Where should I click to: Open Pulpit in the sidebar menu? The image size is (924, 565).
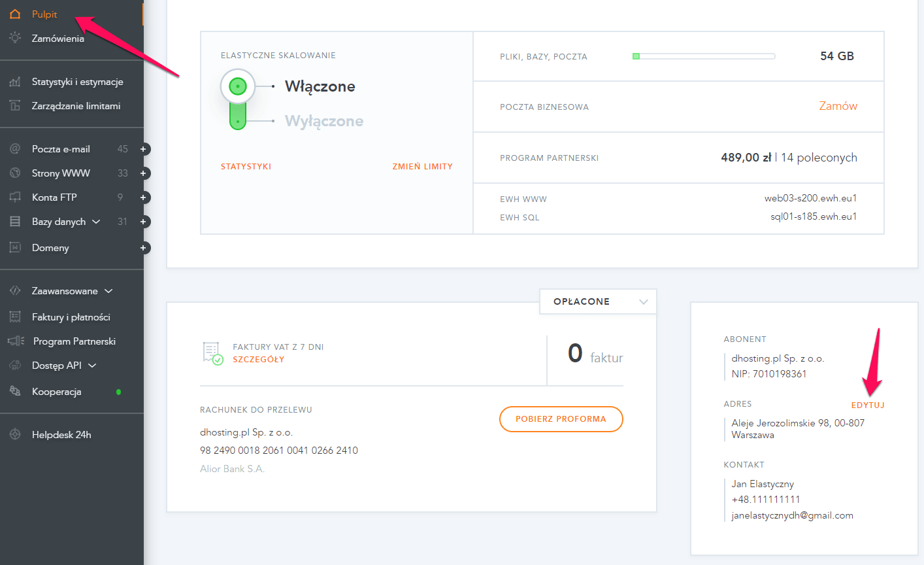tap(44, 14)
